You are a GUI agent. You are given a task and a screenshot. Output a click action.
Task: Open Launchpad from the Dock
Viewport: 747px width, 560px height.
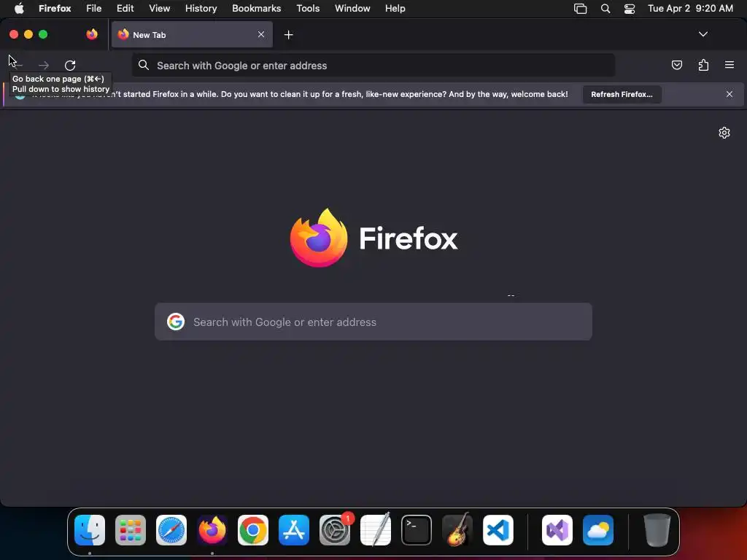(x=131, y=530)
